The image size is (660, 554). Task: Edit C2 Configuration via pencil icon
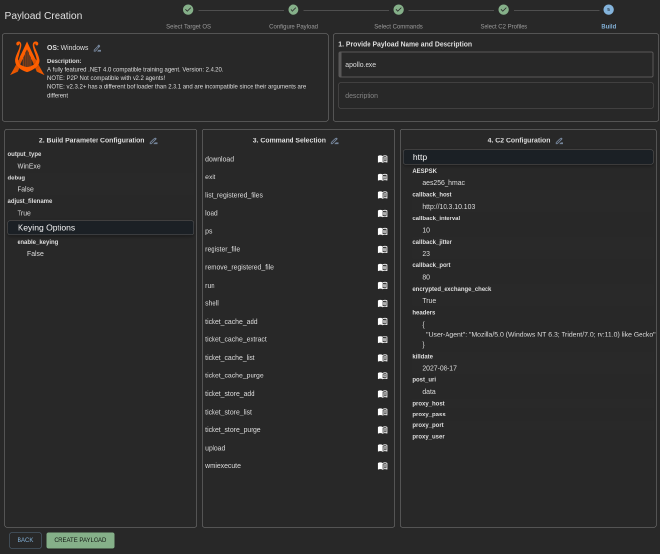click(x=559, y=141)
